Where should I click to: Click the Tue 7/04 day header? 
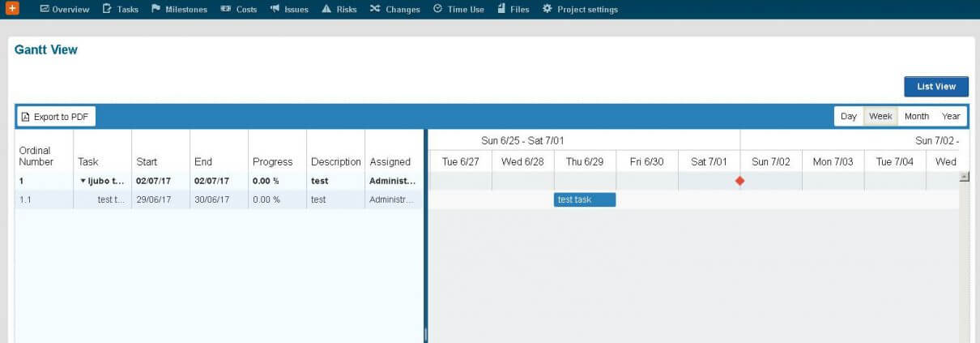coord(895,161)
